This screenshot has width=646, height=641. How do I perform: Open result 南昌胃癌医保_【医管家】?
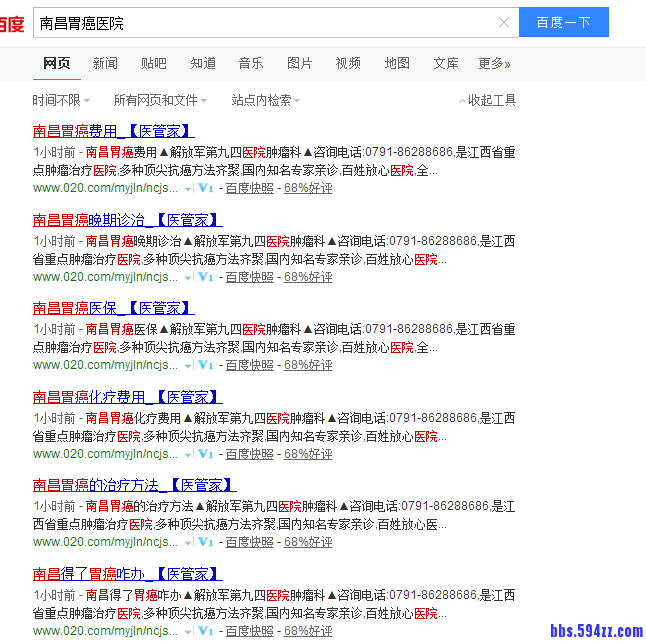click(114, 309)
